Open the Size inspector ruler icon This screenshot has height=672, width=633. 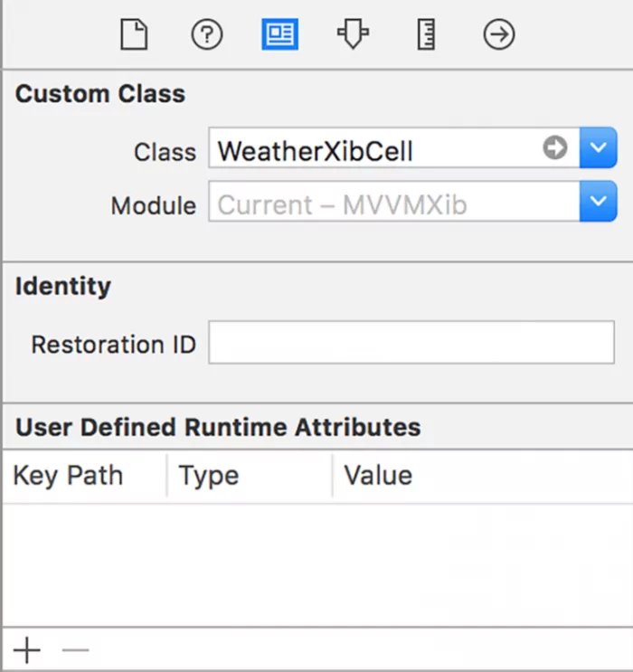pos(426,35)
